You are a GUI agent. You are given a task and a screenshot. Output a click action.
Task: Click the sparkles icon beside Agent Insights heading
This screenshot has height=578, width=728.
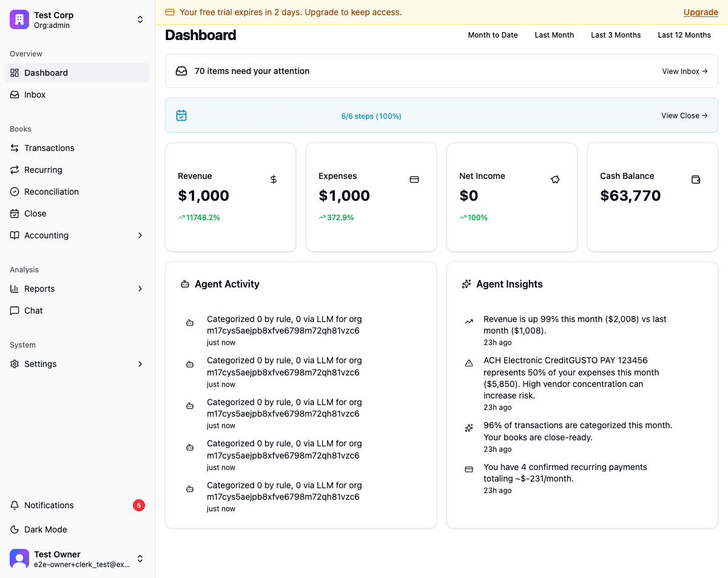click(467, 284)
